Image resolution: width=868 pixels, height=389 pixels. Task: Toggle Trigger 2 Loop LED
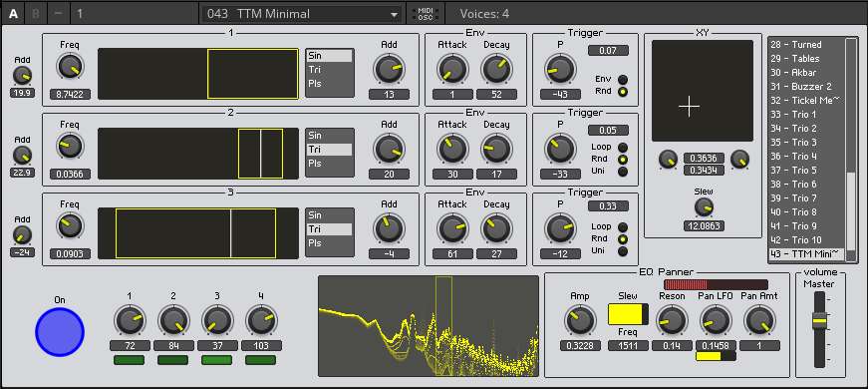pos(623,147)
